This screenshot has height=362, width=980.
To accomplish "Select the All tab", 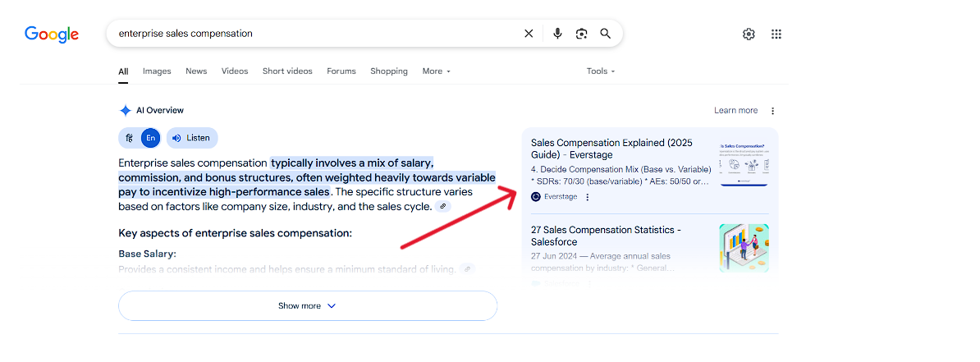I will click(x=123, y=71).
